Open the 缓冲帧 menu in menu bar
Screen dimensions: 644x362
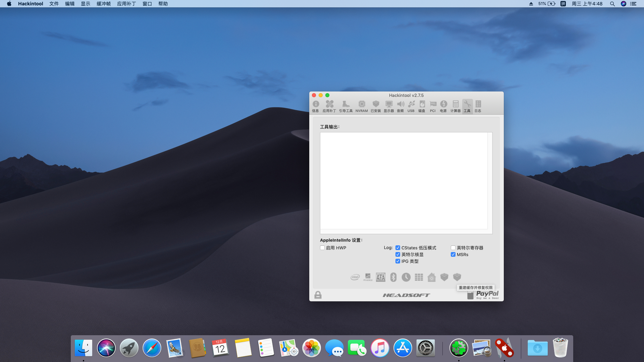point(104,4)
